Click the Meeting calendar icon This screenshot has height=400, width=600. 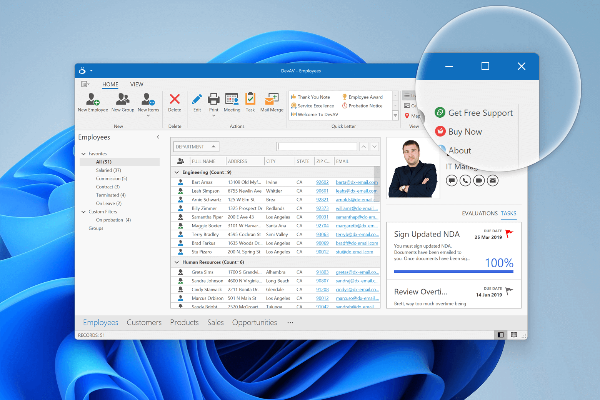click(x=231, y=100)
